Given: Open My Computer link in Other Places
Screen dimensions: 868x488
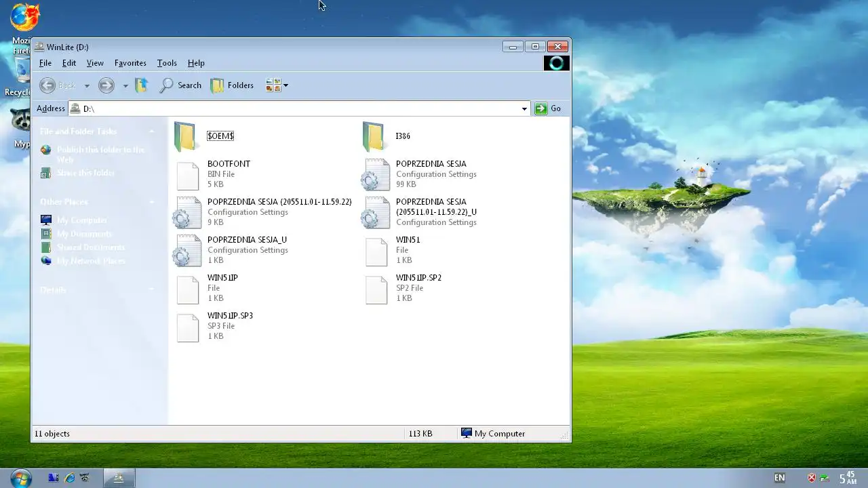Looking at the screenshot, I should (81, 220).
